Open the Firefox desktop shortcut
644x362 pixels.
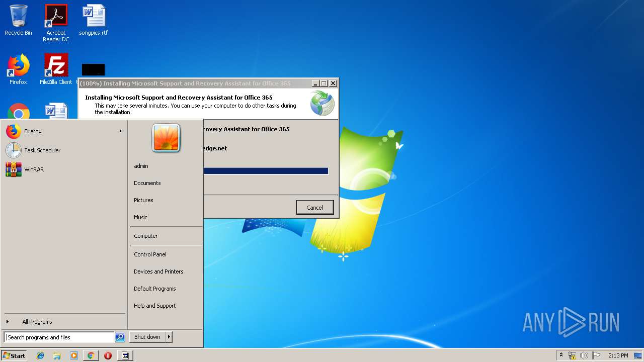[18, 69]
